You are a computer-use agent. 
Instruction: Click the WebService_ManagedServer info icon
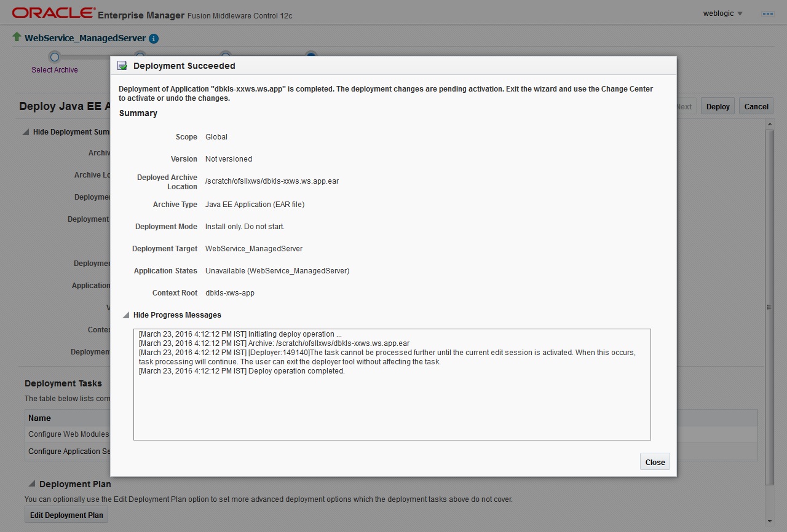tap(154, 39)
